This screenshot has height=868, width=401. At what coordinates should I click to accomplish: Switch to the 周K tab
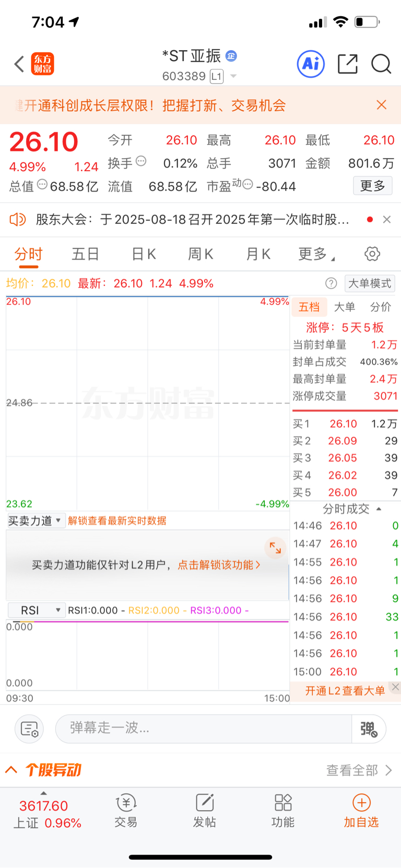pos(200,254)
